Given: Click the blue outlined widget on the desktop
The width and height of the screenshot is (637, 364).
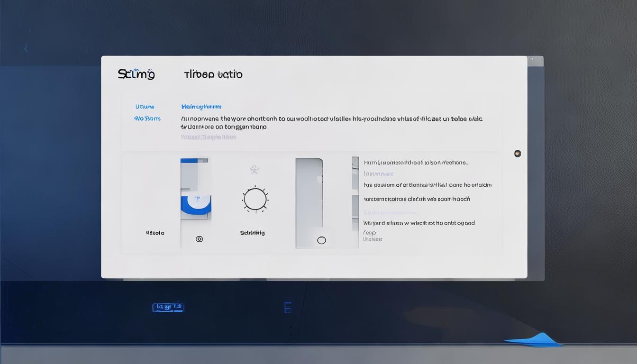Looking at the screenshot, I should 168,308.
